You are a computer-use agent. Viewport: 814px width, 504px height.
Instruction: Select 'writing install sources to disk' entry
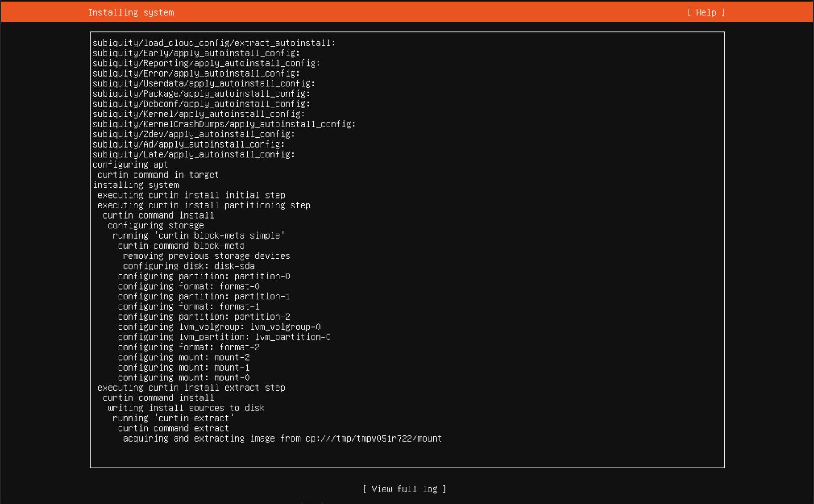coord(186,408)
